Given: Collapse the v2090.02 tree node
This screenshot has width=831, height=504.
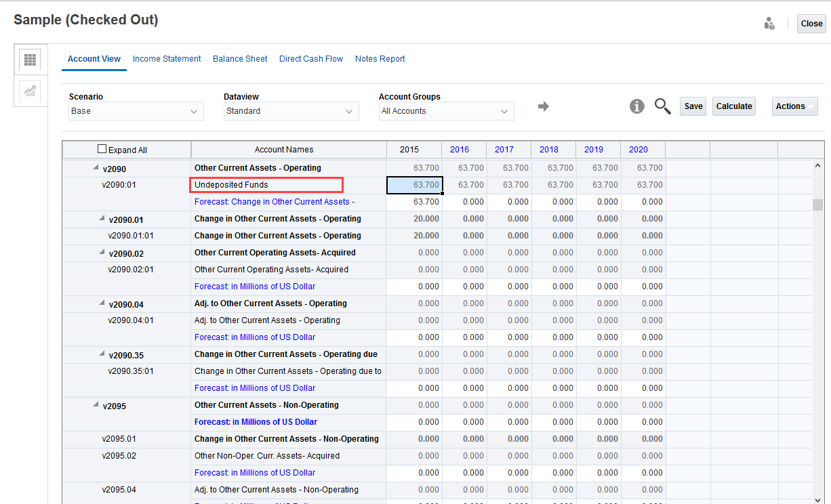Looking at the screenshot, I should click(x=102, y=253).
